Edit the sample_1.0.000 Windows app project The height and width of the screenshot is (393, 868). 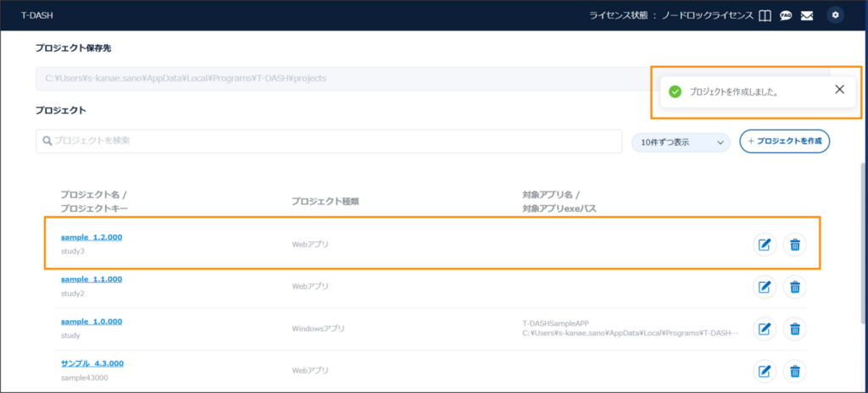pyautogui.click(x=765, y=329)
